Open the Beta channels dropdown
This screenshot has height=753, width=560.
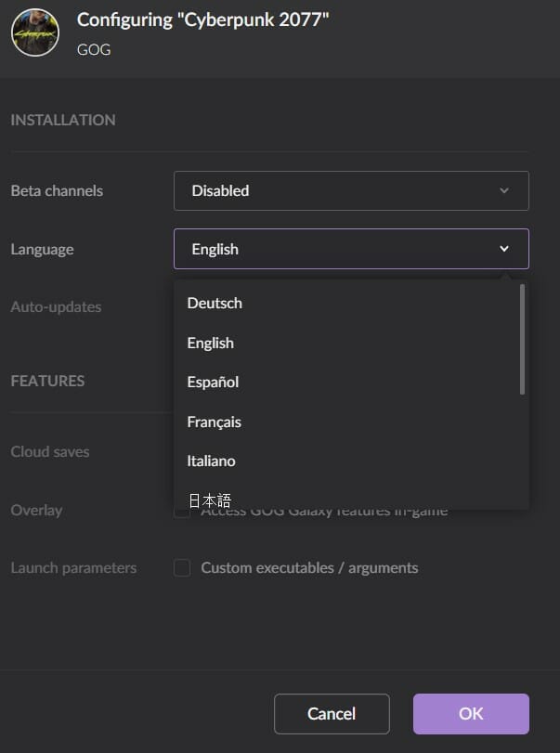[x=350, y=190]
